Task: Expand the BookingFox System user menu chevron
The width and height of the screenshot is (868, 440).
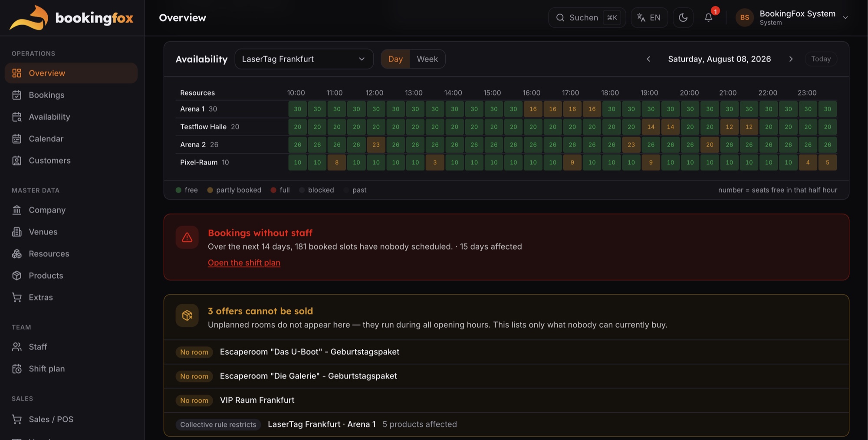Action: point(845,18)
